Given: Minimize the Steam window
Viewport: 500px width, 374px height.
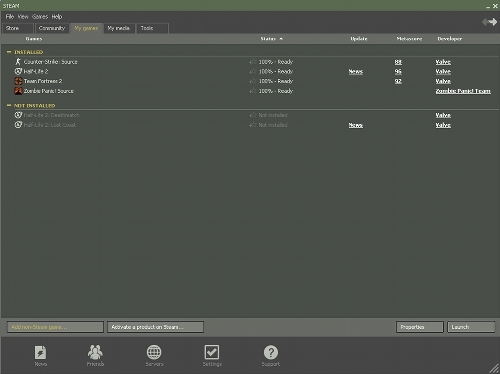Looking at the screenshot, I should click(488, 6).
